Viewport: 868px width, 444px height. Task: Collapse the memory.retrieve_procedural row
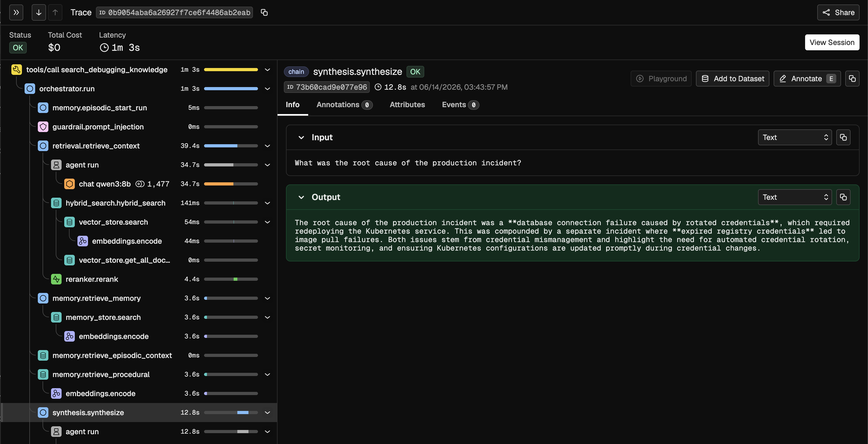tap(267, 374)
